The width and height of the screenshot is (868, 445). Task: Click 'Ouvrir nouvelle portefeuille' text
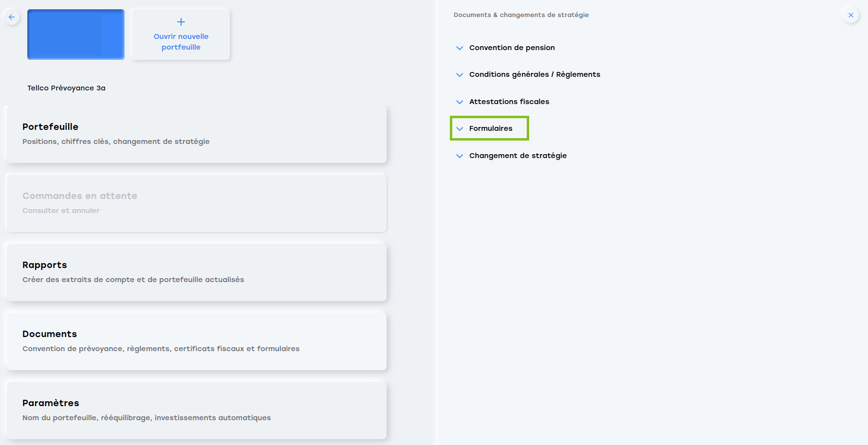(x=181, y=42)
